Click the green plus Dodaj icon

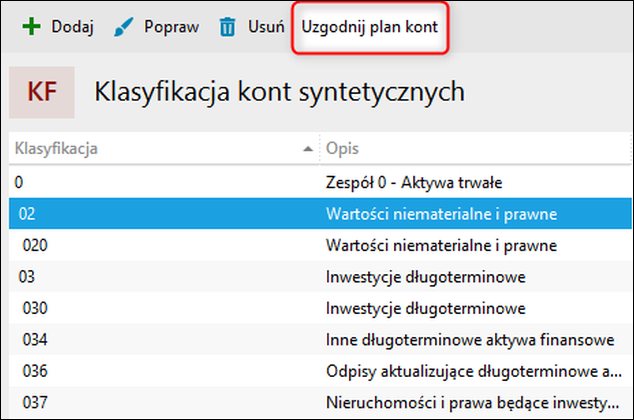31,27
